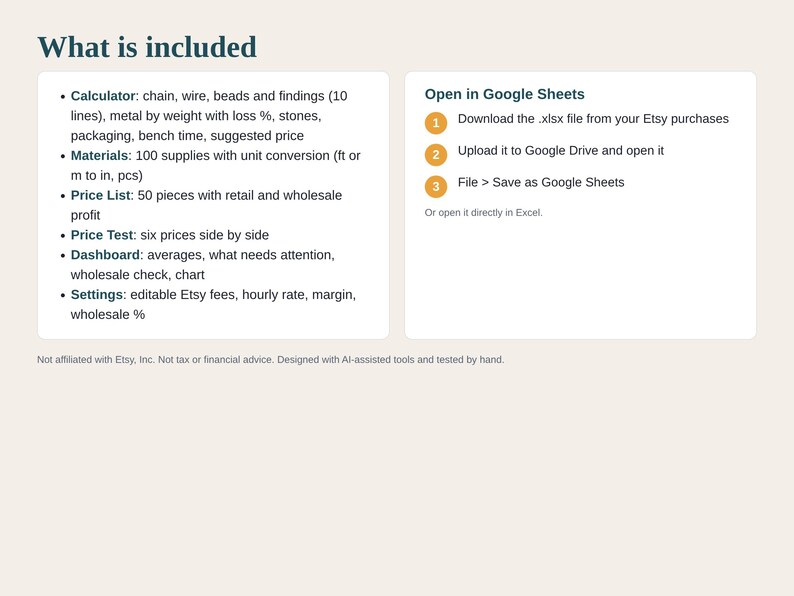This screenshot has width=794, height=596.
Task: Click the Settings bullet label
Action: tap(97, 295)
